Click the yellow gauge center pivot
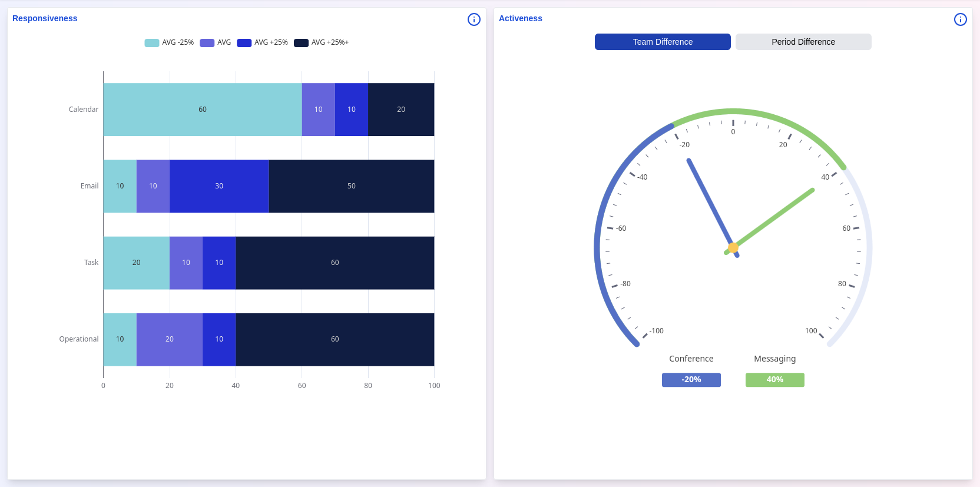 [x=733, y=247]
